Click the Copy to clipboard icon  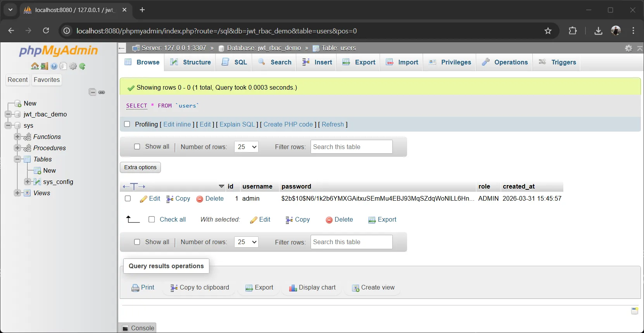tap(174, 288)
